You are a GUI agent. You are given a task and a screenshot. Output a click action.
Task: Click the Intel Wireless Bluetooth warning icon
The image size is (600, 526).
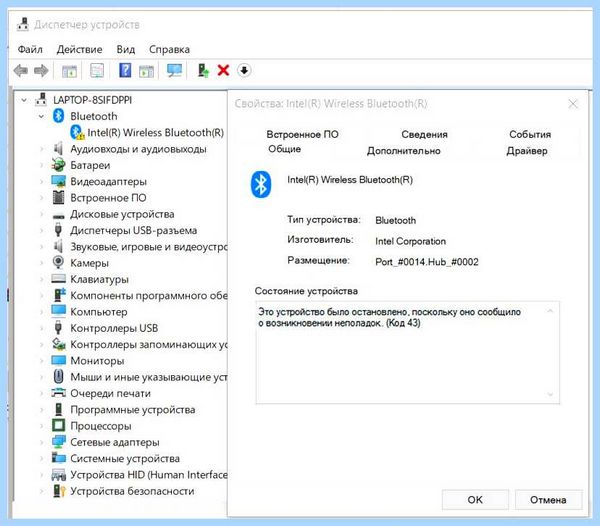77,132
